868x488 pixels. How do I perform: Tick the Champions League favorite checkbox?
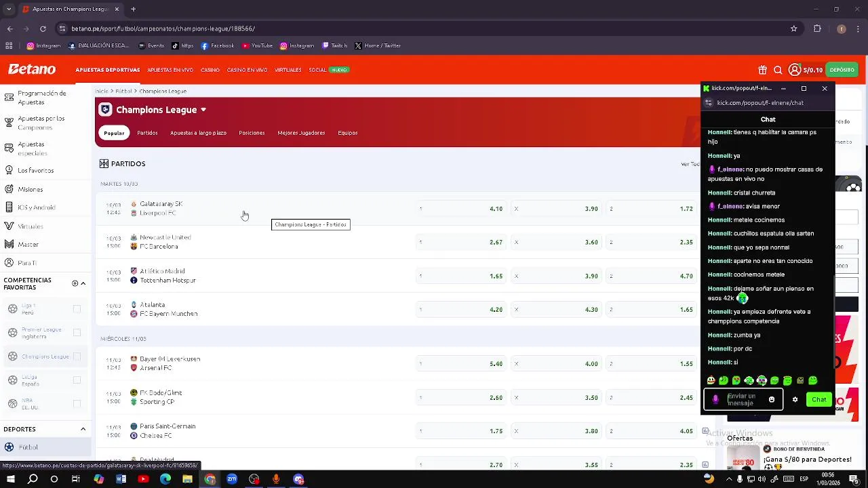pos(77,357)
